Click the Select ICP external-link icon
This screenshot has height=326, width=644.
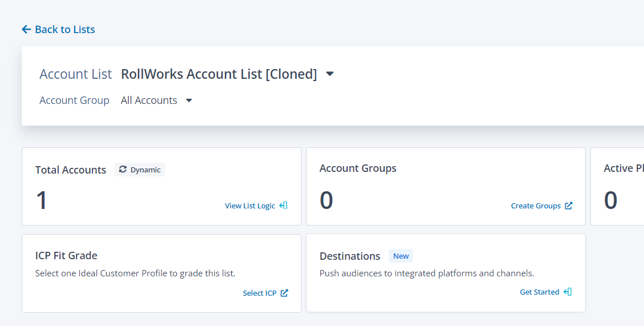tap(284, 293)
